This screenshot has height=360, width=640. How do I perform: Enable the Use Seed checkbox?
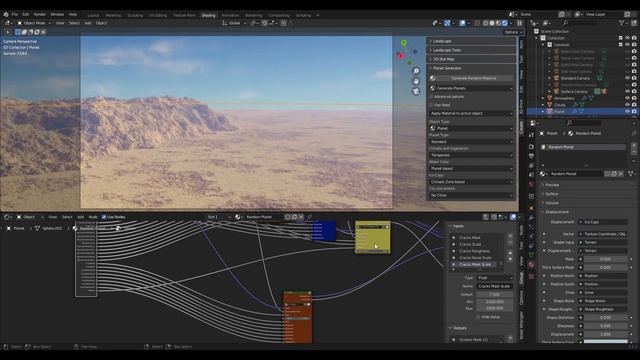[x=431, y=105]
